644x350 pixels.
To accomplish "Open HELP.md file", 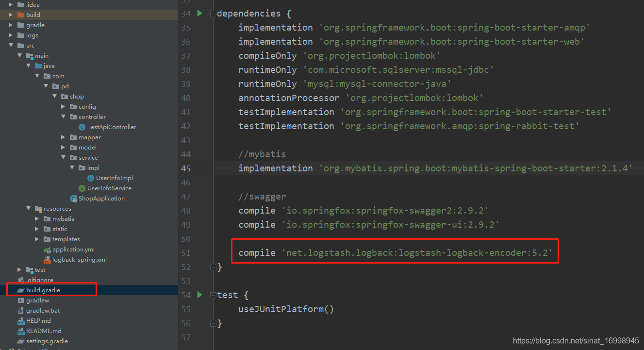I will [x=38, y=320].
